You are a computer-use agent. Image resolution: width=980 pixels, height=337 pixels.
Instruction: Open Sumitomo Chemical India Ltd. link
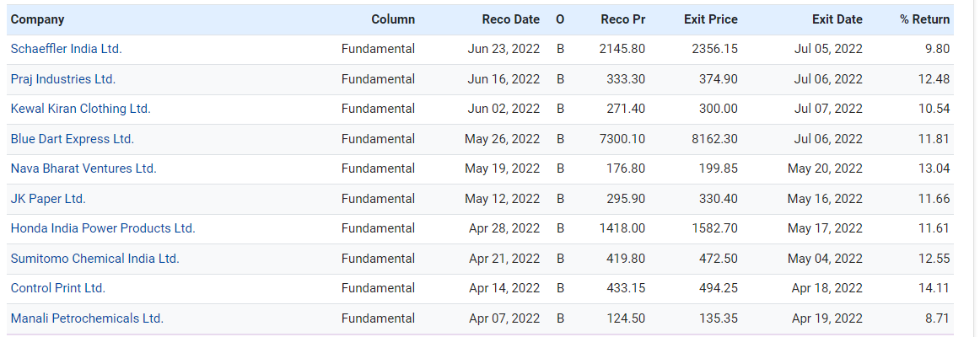[94, 259]
